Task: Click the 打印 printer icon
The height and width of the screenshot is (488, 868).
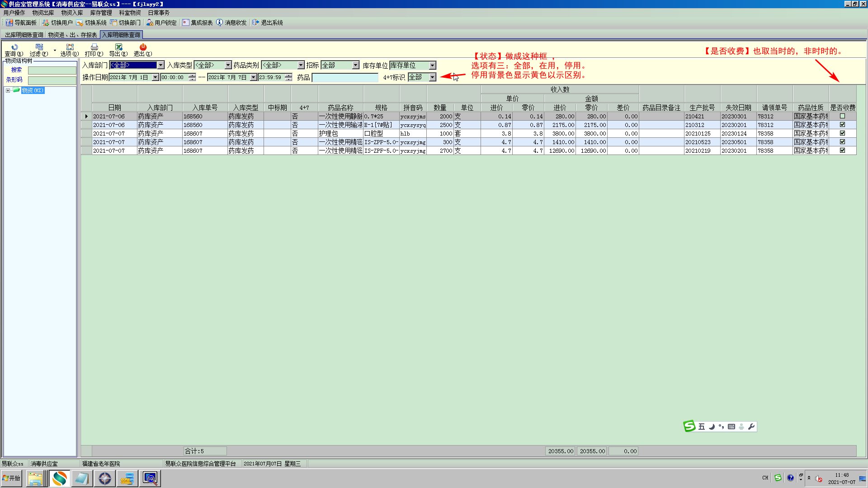Action: pos(94,47)
